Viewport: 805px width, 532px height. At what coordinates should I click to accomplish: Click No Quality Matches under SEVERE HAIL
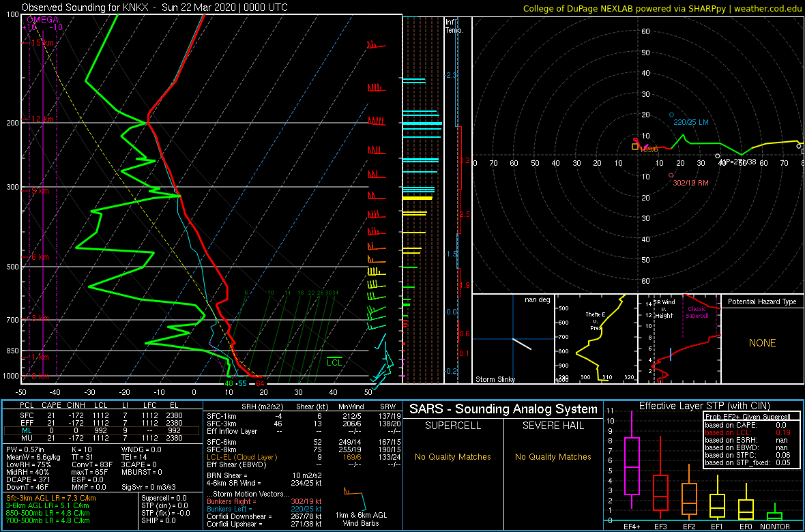(x=553, y=456)
